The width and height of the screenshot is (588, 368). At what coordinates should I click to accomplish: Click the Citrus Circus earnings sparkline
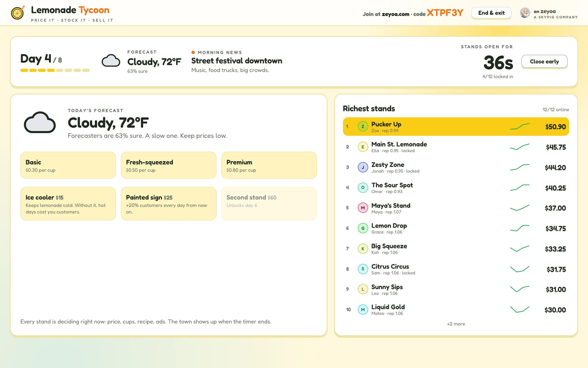pos(519,269)
